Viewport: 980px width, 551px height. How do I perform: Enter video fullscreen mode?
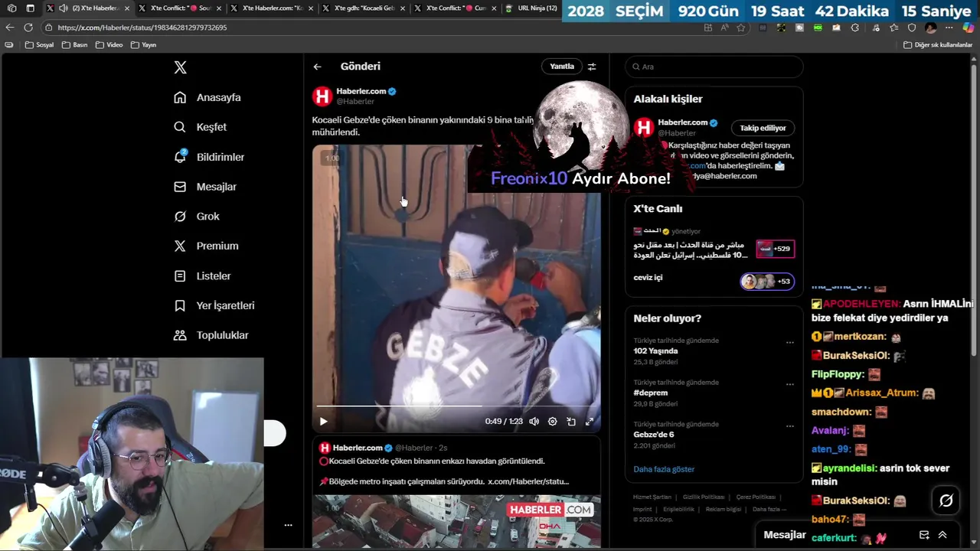pos(590,421)
